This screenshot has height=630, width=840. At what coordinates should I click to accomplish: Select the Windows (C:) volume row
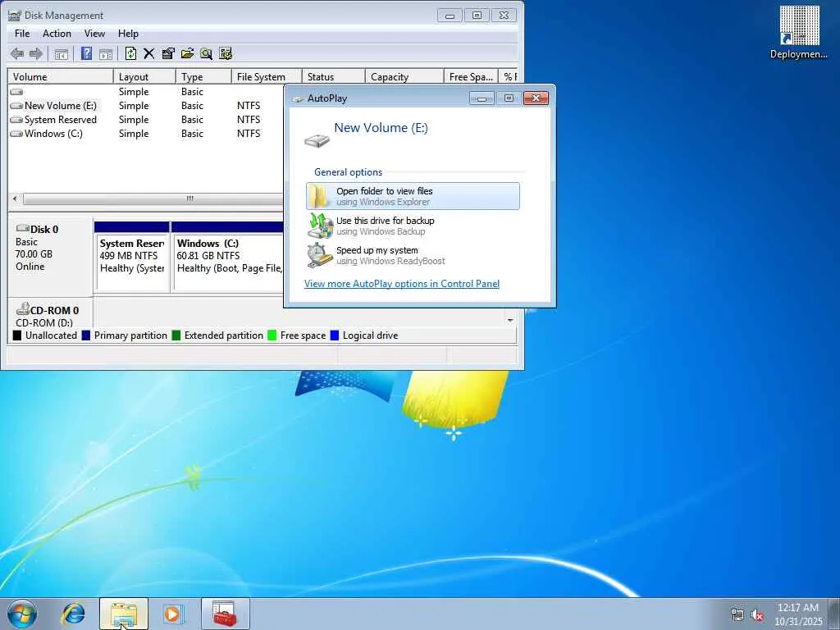[146, 134]
